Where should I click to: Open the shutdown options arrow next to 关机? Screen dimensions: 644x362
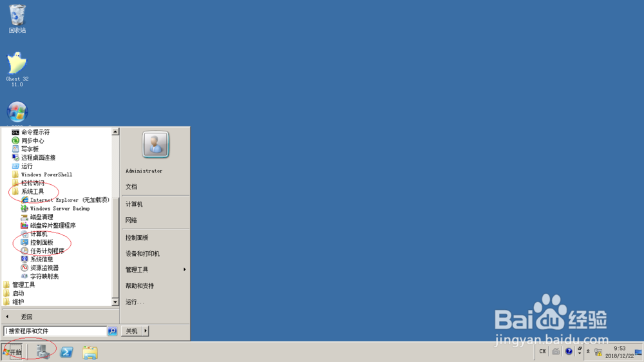(146, 331)
